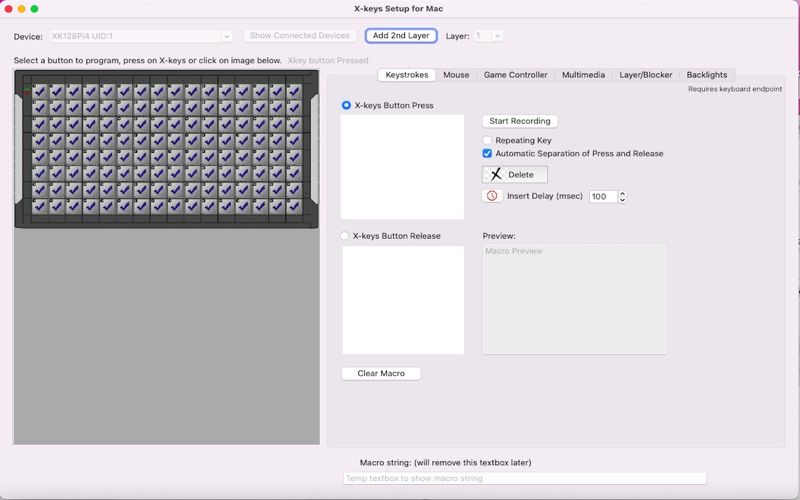Select the bottom-left key in the X-keys grid
This screenshot has width=800, height=500.
pos(40,207)
